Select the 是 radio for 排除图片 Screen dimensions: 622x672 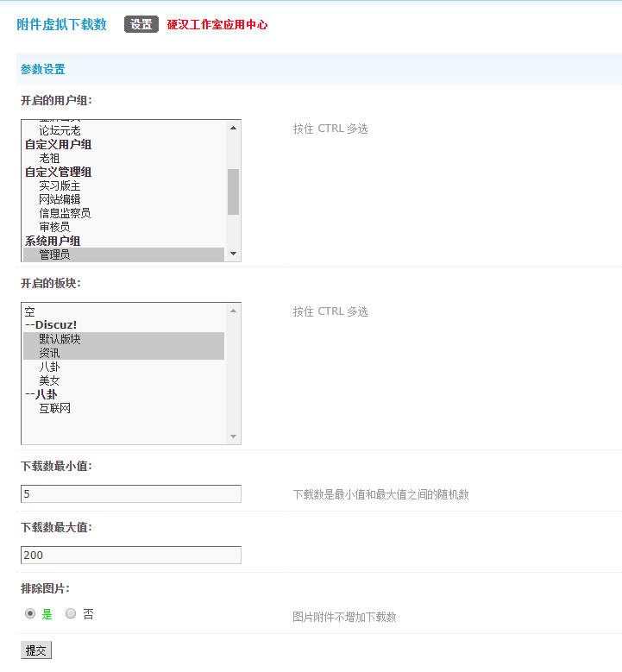30,614
